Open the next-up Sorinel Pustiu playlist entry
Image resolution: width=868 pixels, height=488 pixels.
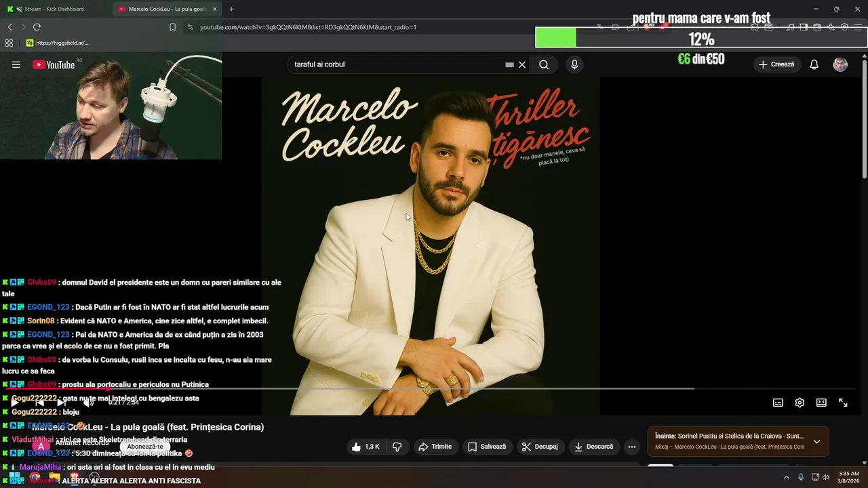click(x=729, y=436)
